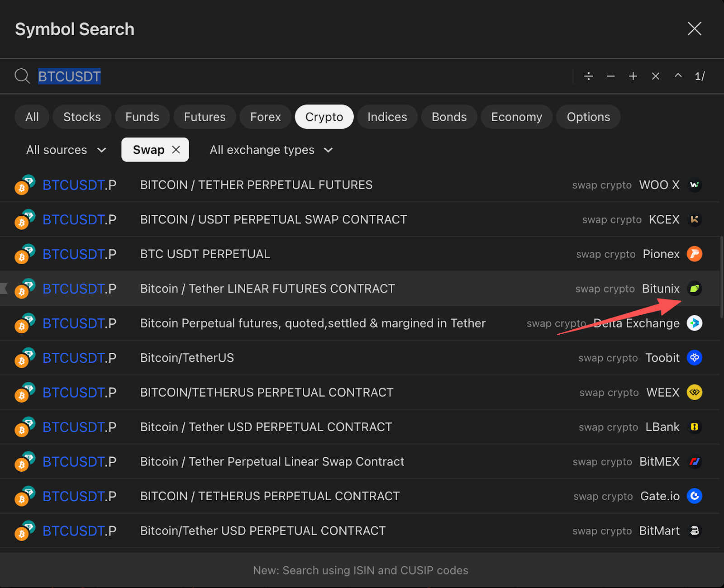Image resolution: width=724 pixels, height=588 pixels.
Task: Click the caret power operator icon
Action: [678, 76]
